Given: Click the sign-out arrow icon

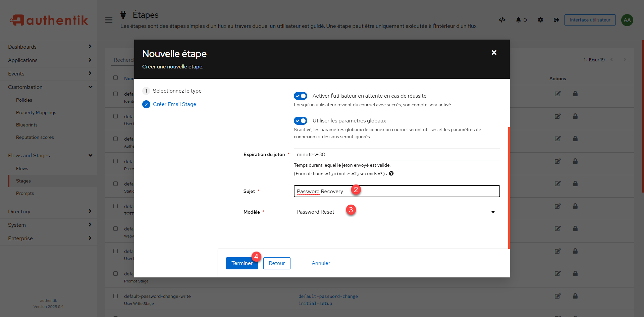Looking at the screenshot, I should [x=556, y=20].
